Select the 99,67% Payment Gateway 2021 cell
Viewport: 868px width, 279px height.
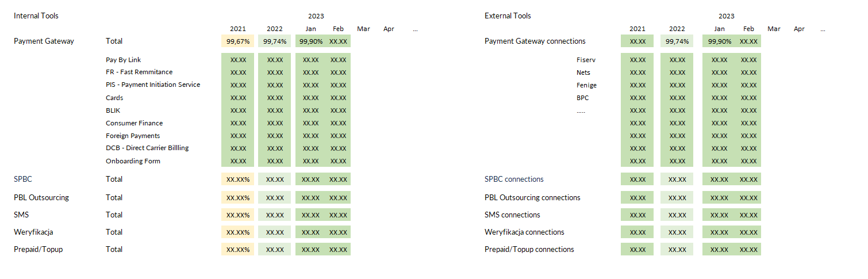point(237,41)
